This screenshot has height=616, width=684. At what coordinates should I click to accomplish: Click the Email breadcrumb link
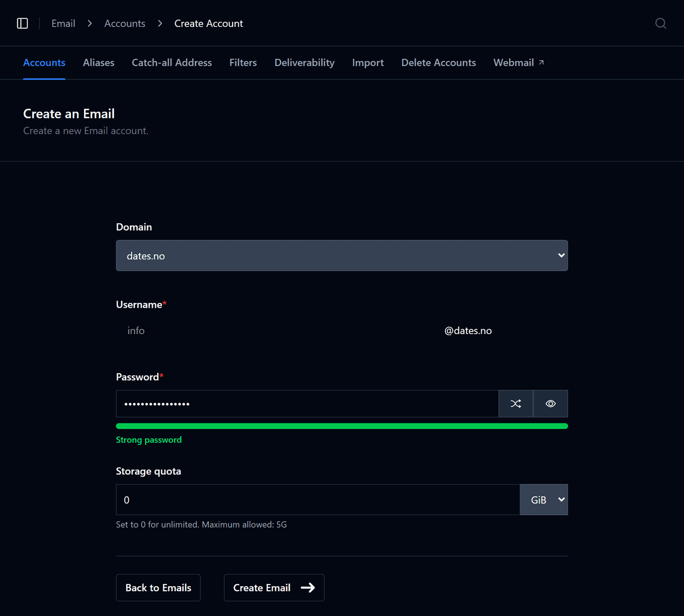(63, 24)
